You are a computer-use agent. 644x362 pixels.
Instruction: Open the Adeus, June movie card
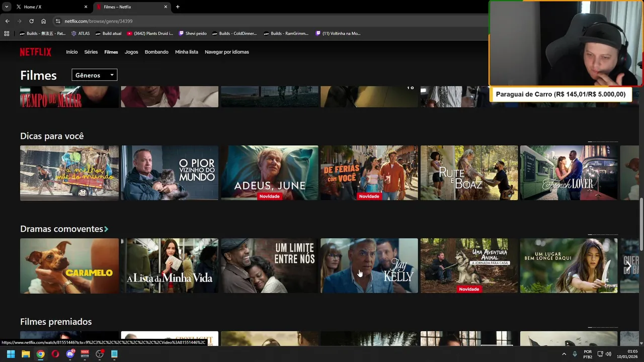270,173
